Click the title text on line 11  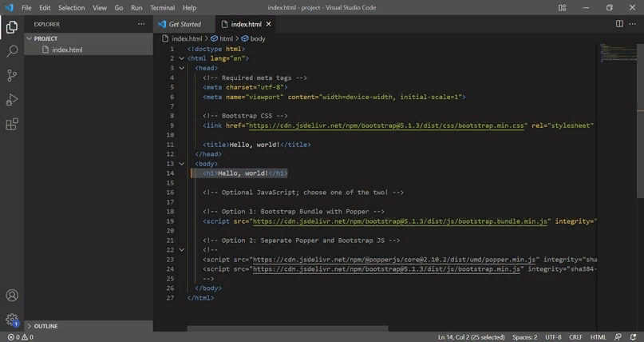(255, 145)
